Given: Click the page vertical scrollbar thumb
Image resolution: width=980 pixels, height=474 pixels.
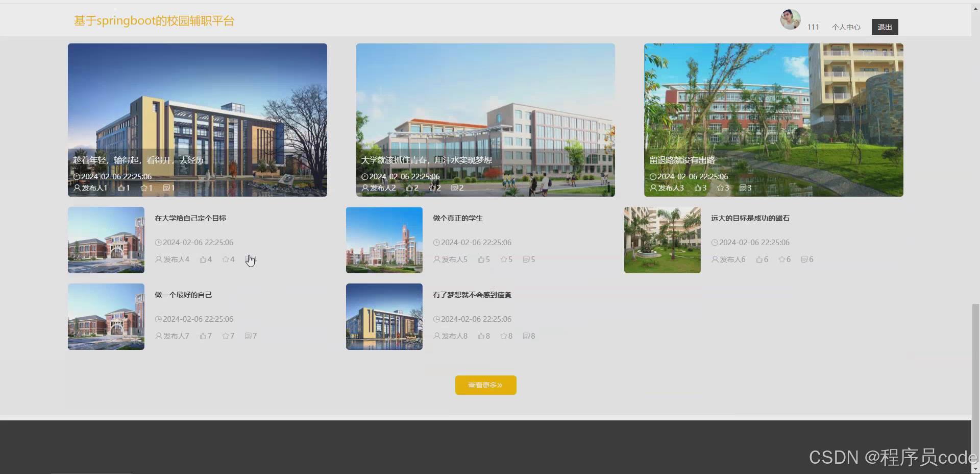Looking at the screenshot, I should pos(975,382).
